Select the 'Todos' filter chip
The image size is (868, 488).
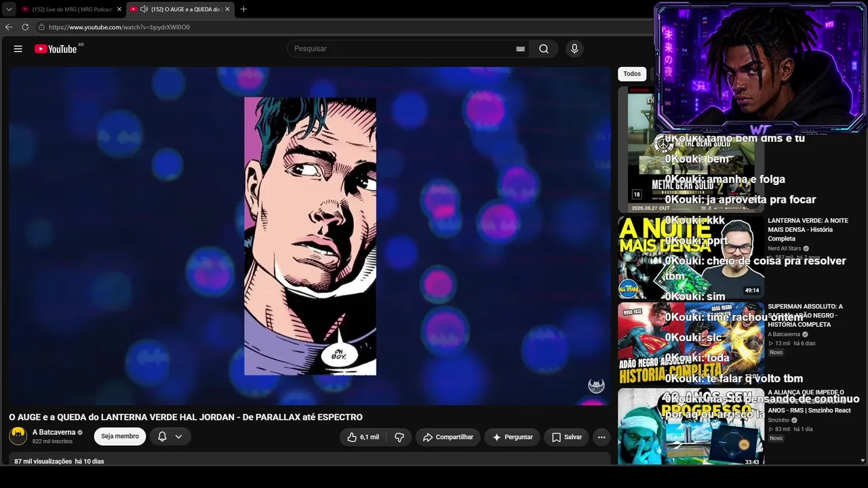point(632,74)
